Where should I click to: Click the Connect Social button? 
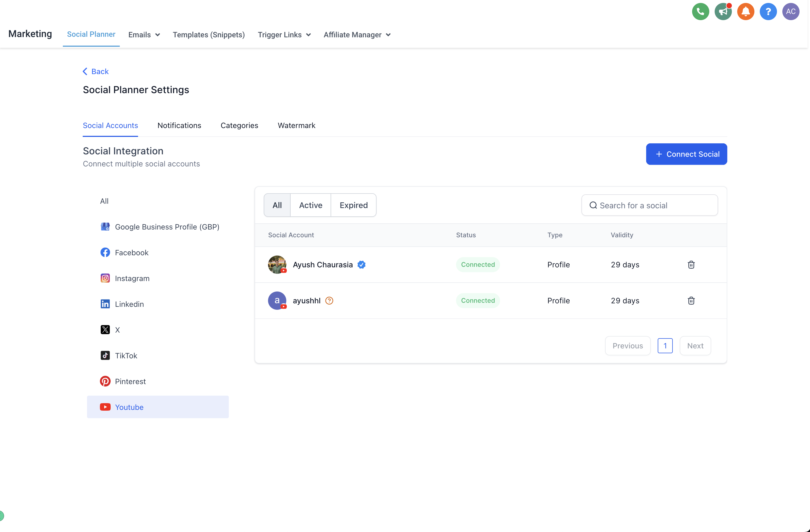[x=686, y=154]
